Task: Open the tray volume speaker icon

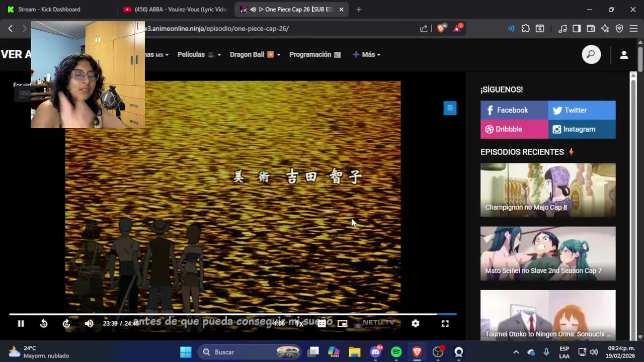Action: 594,352
